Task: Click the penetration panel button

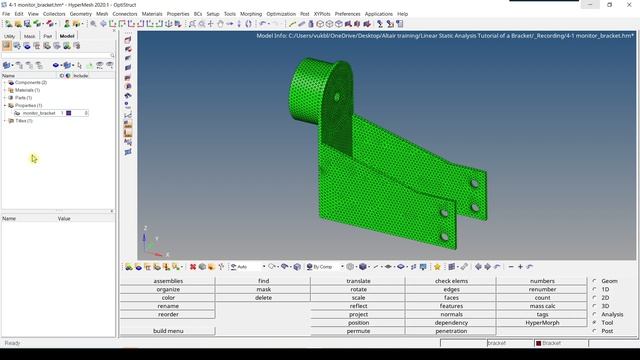Action: coord(451,331)
